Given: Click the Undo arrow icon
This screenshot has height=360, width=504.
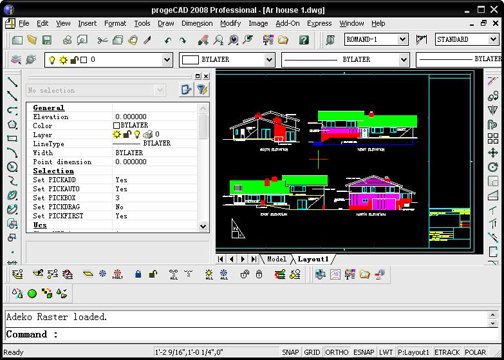Looking at the screenshot, I should pos(168,40).
